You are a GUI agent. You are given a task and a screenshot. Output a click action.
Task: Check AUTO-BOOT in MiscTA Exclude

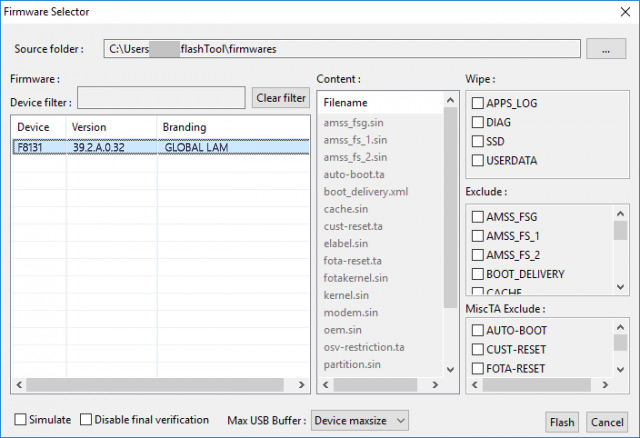pyautogui.click(x=478, y=330)
